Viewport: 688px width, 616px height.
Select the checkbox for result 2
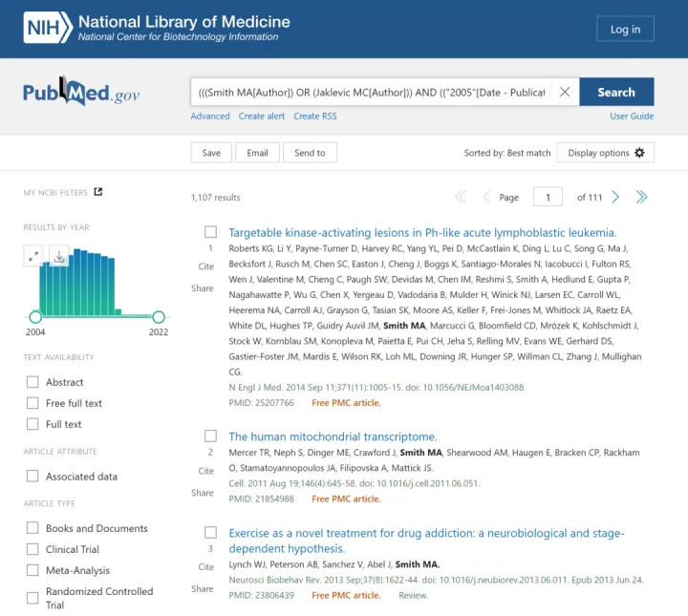coord(210,435)
